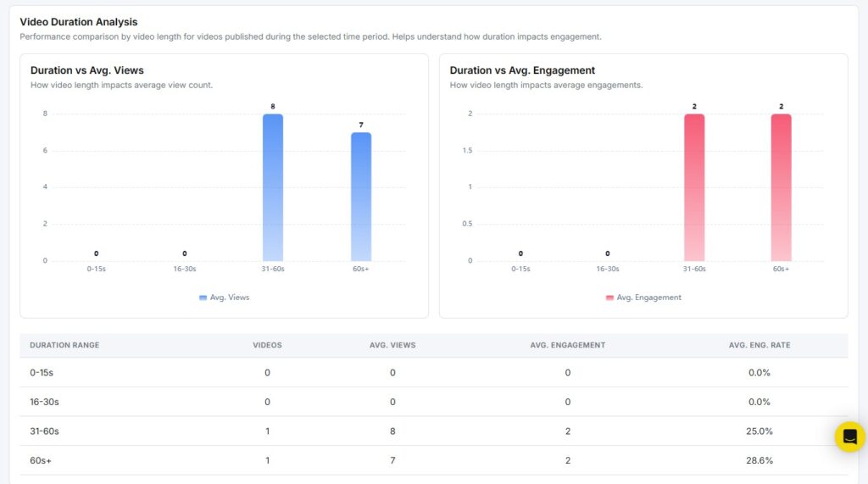
Task: Toggle the Avg. Engagement legend entry
Action: pyautogui.click(x=644, y=298)
